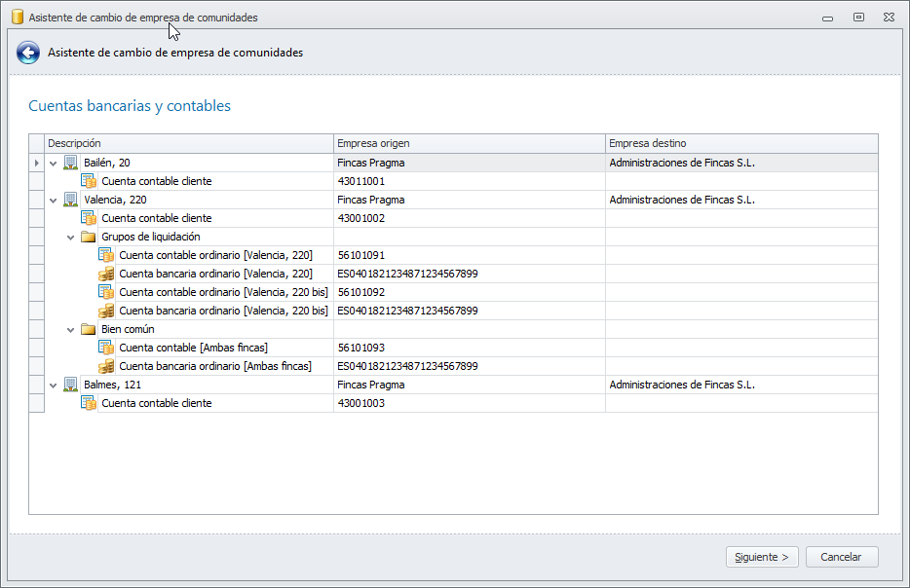Click empty destino cell of 56101091 row

[x=741, y=255]
